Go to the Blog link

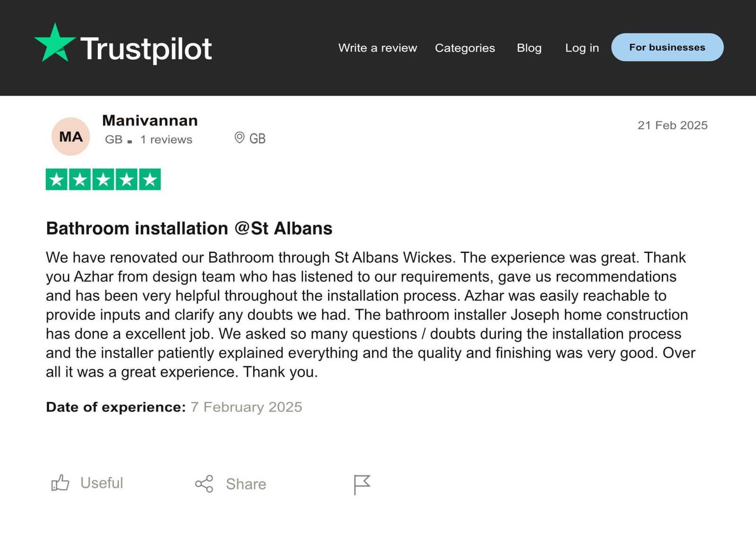529,48
